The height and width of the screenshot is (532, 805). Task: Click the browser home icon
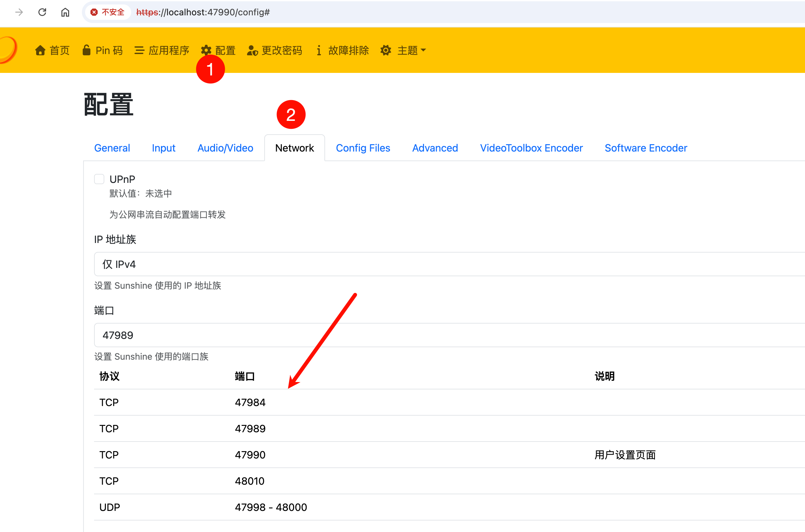65,12
